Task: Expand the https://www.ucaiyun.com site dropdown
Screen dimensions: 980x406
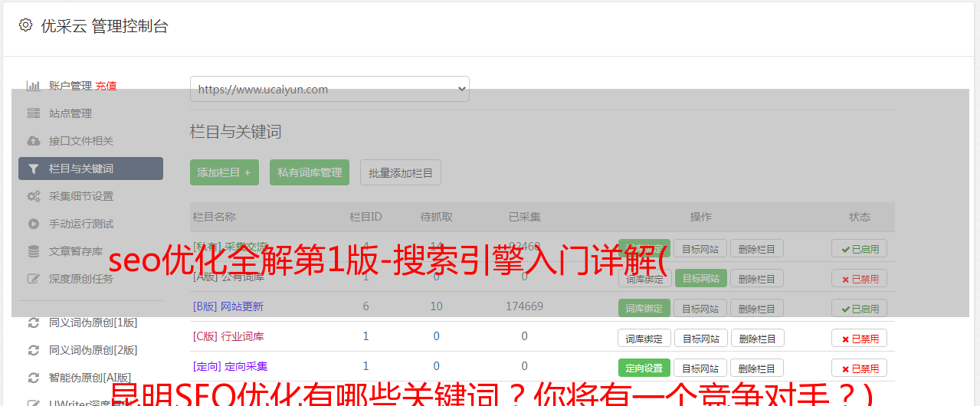Action: click(x=329, y=89)
